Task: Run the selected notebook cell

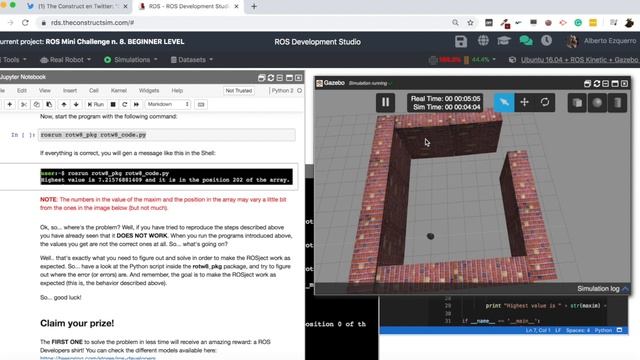Action: (96, 104)
